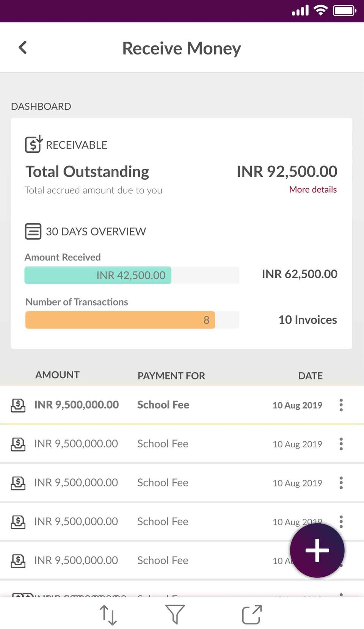The image size is (364, 629).
Task: Sort by the AMOUNT column header
Action: click(x=58, y=375)
